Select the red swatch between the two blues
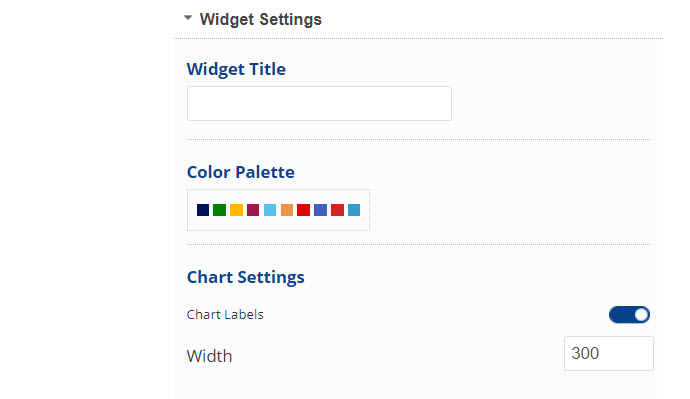This screenshot has height=399, width=690. click(337, 210)
